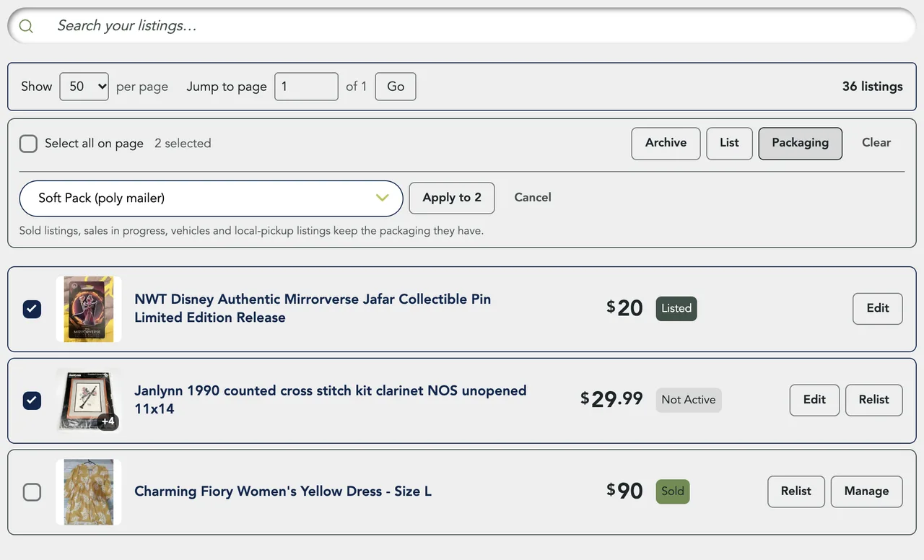Uncheck the Janlynn cross stitch kit checkbox

click(32, 401)
